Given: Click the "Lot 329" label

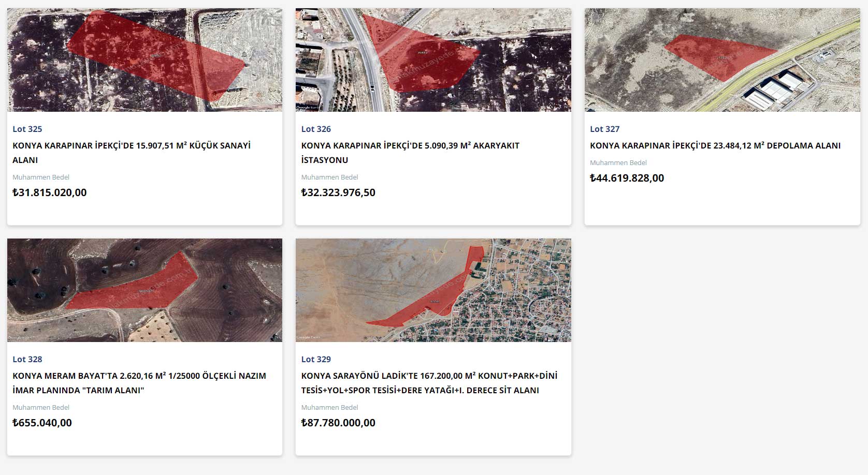Looking at the screenshot, I should click(x=316, y=359).
